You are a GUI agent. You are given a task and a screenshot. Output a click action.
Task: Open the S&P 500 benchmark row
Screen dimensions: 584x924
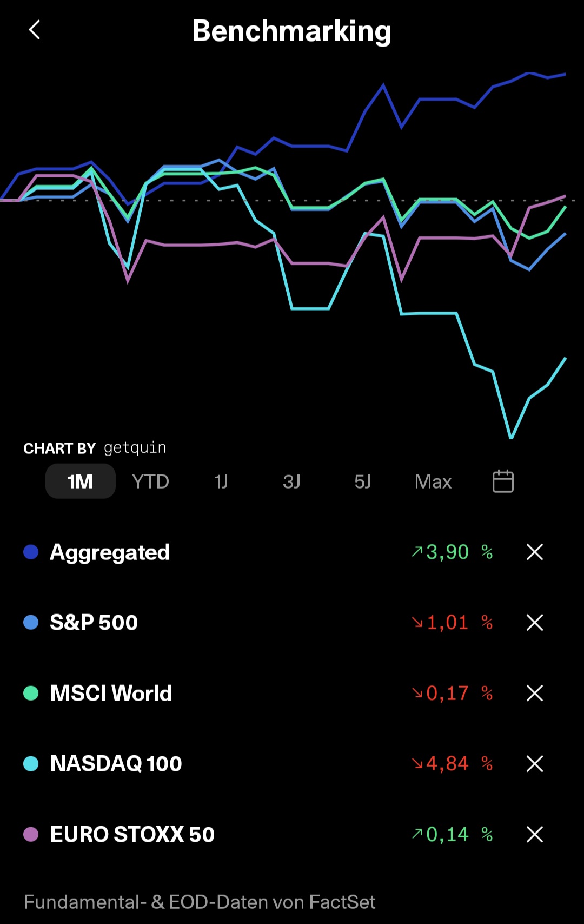292,623
